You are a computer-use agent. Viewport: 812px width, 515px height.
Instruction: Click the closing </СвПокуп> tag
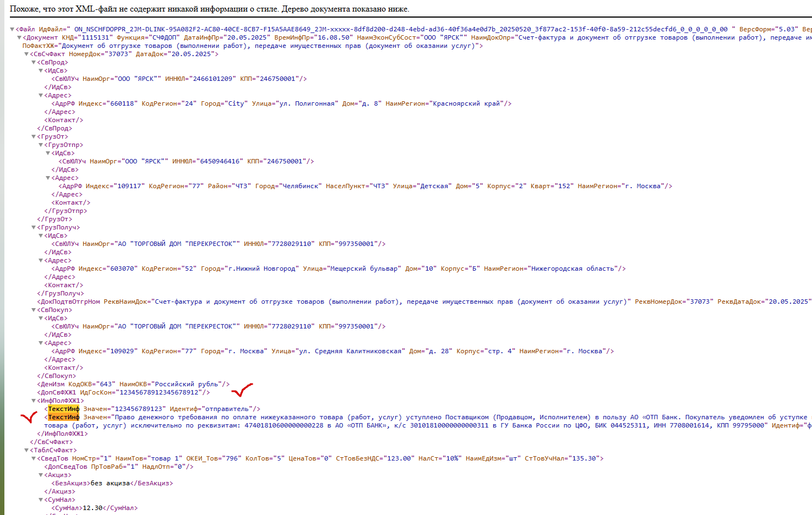coord(57,376)
